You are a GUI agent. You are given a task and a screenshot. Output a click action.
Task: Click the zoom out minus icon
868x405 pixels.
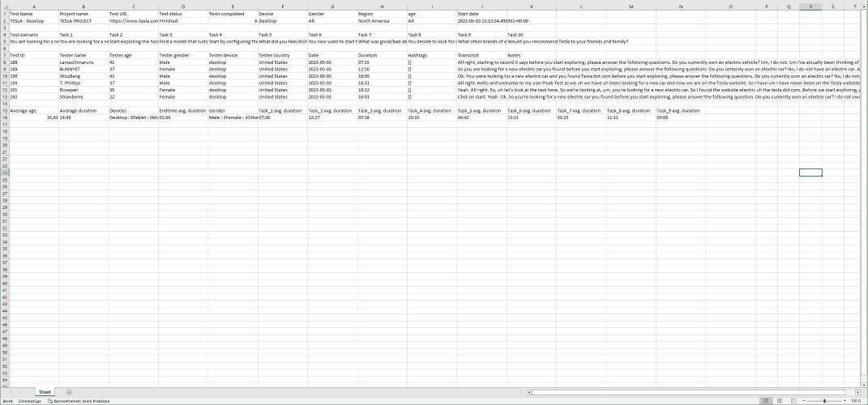click(803, 401)
